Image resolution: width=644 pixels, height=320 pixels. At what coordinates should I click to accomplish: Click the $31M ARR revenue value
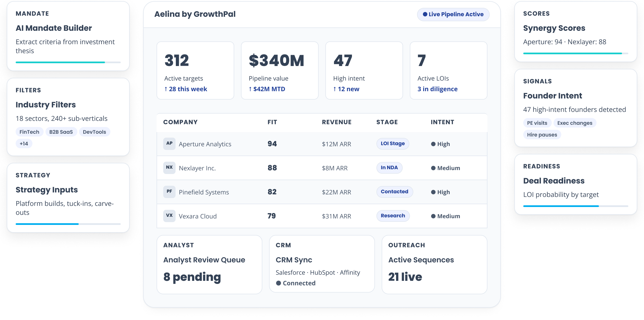coord(337,216)
